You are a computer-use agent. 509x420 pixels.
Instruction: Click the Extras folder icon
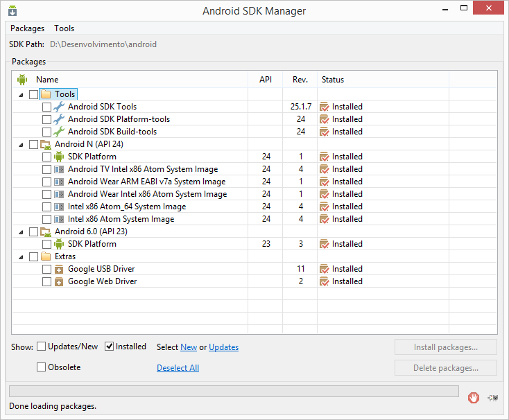[46, 256]
